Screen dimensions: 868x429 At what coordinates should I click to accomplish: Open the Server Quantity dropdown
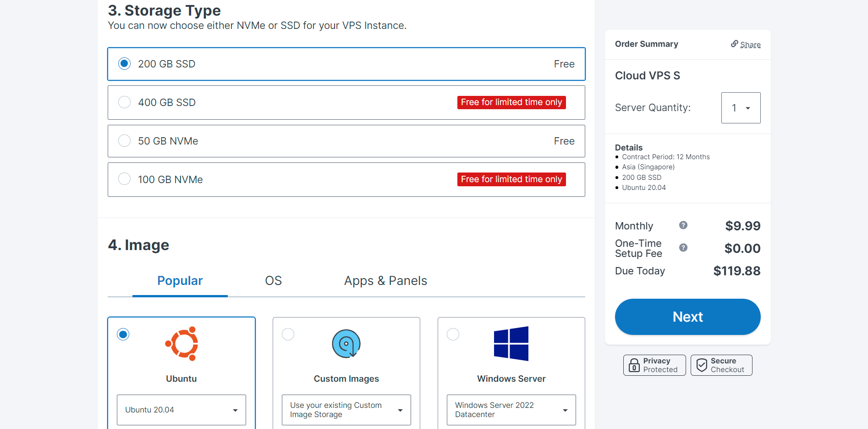pos(741,108)
